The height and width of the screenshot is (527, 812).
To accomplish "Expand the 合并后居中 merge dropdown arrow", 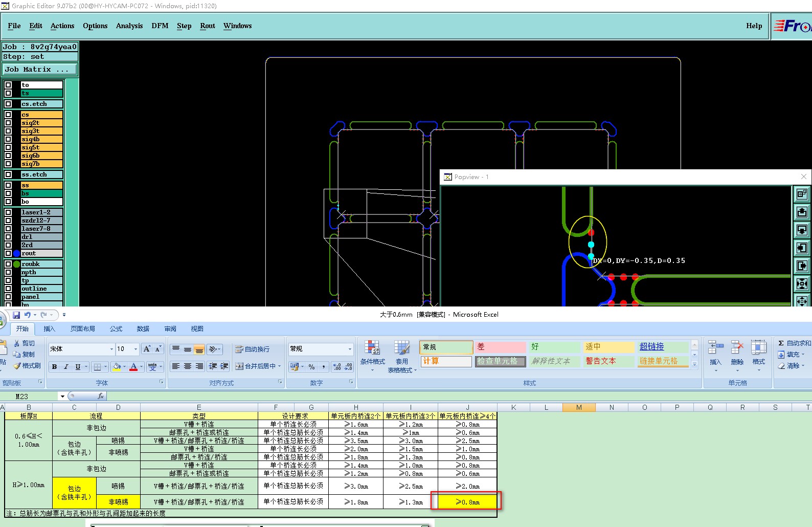I will 279,366.
